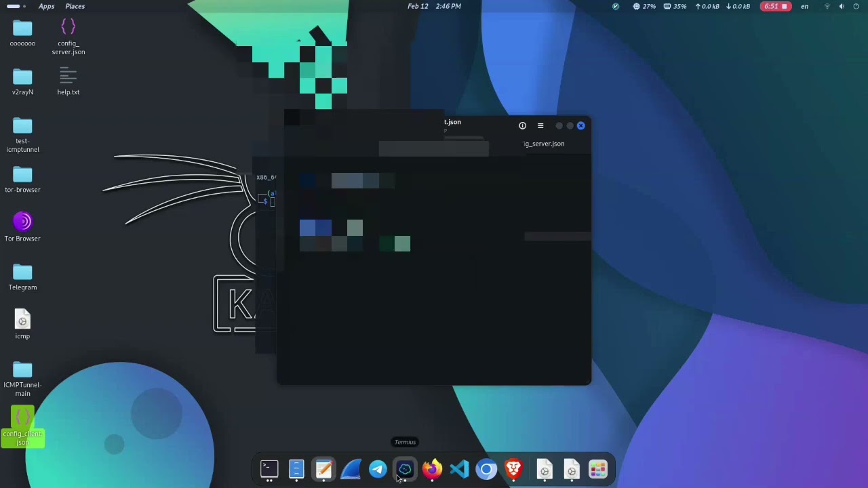Open the en keyboard layout indicator
This screenshot has width=868, height=488.
805,6
